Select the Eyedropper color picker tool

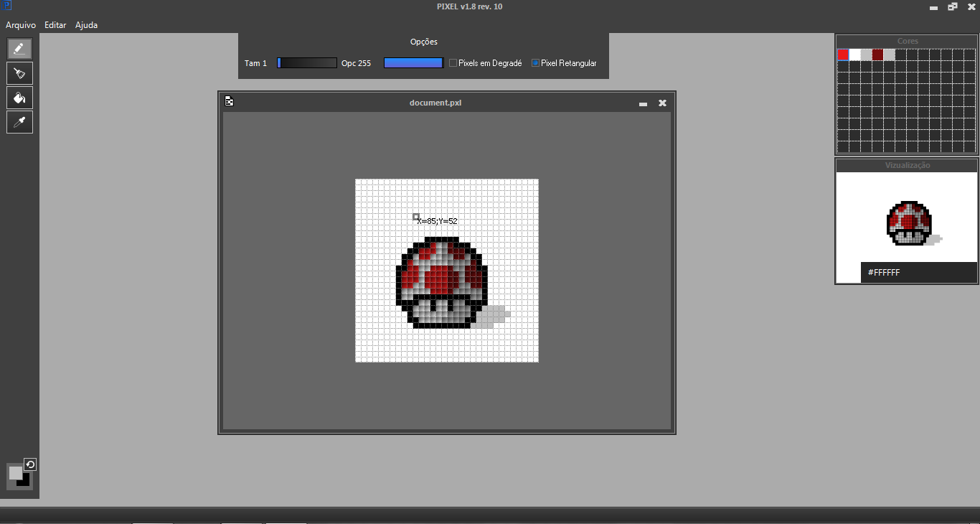click(19, 122)
